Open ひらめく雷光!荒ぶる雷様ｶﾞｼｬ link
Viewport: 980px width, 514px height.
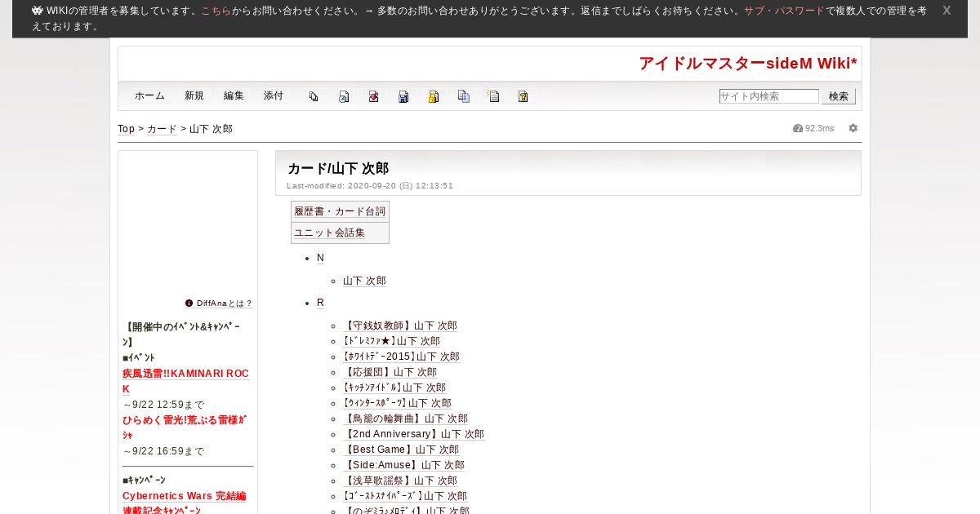tap(185, 428)
